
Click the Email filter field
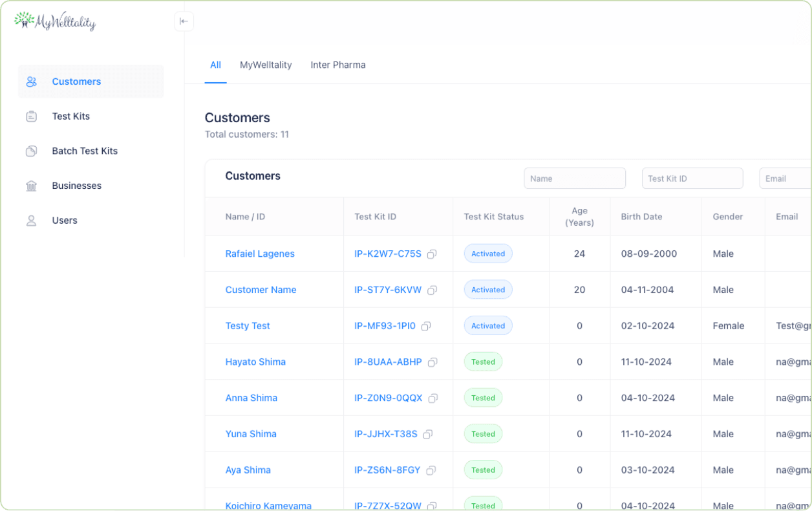pyautogui.click(x=785, y=179)
